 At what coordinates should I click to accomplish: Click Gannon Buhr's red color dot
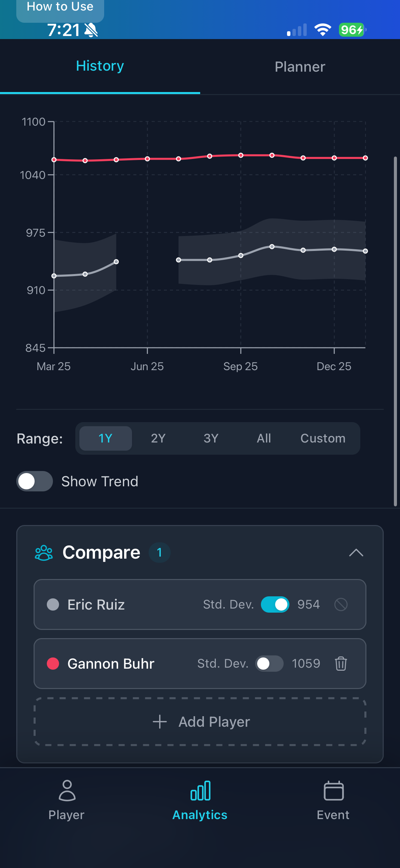53,663
